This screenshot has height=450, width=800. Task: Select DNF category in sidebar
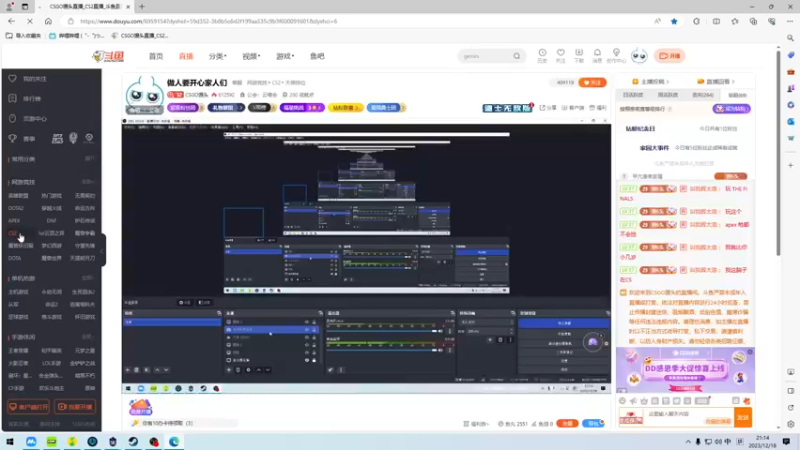pyautogui.click(x=52, y=221)
